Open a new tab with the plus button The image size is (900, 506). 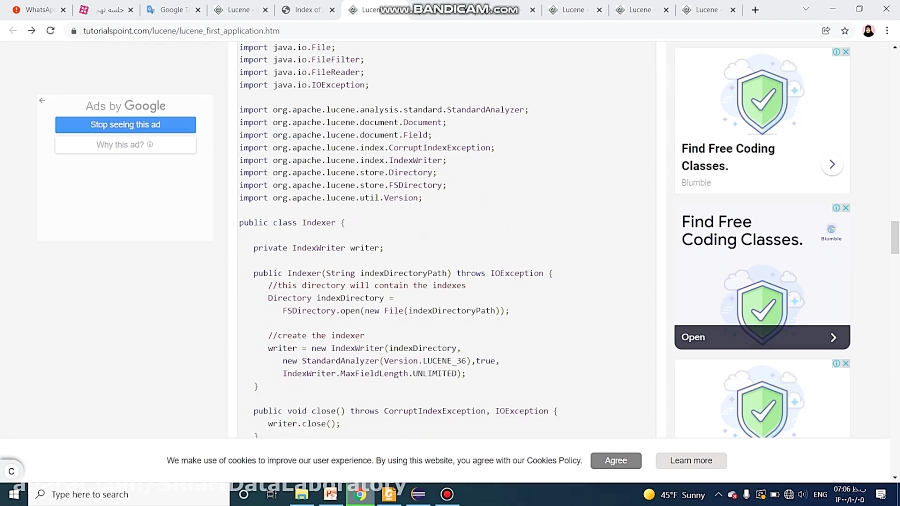pyautogui.click(x=755, y=10)
